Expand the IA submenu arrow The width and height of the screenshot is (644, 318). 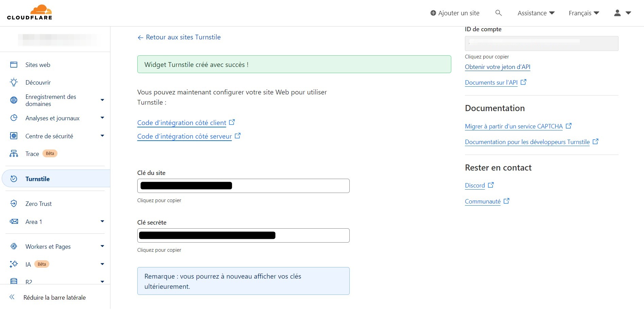click(102, 264)
